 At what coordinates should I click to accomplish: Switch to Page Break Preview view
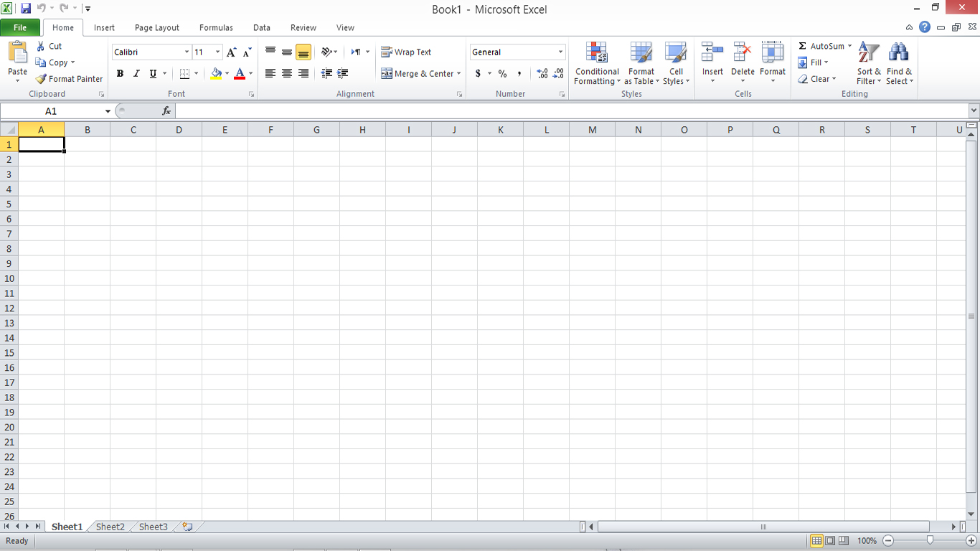[x=844, y=540]
